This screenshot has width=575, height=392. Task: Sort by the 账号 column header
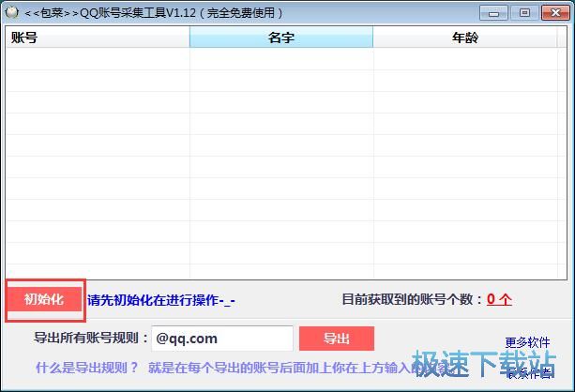click(98, 38)
